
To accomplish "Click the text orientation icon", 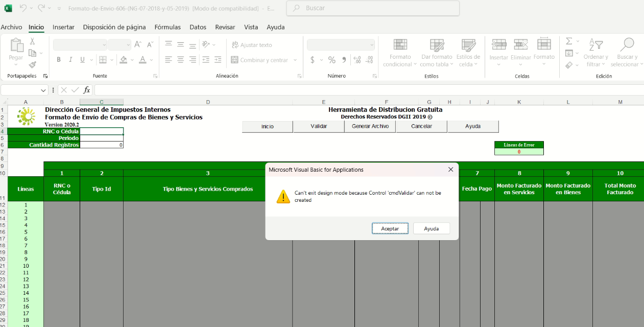I will coord(205,44).
